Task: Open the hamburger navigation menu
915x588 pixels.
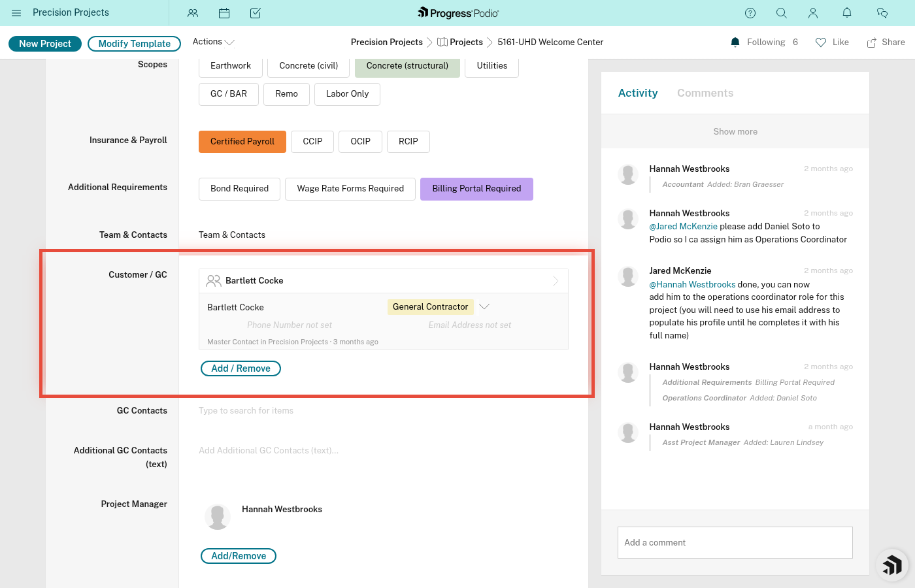Action: 16,13
